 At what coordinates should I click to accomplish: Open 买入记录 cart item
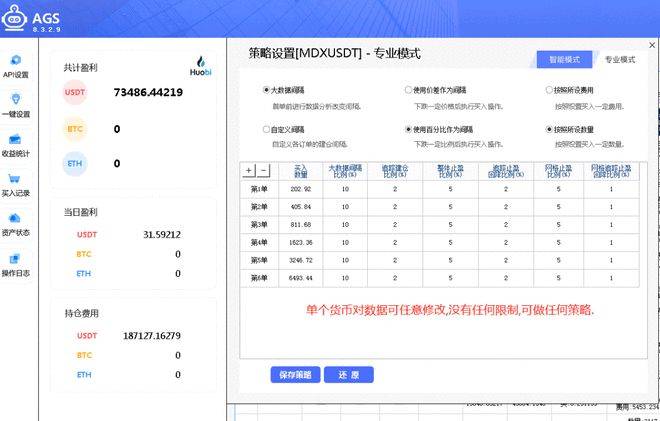16,185
